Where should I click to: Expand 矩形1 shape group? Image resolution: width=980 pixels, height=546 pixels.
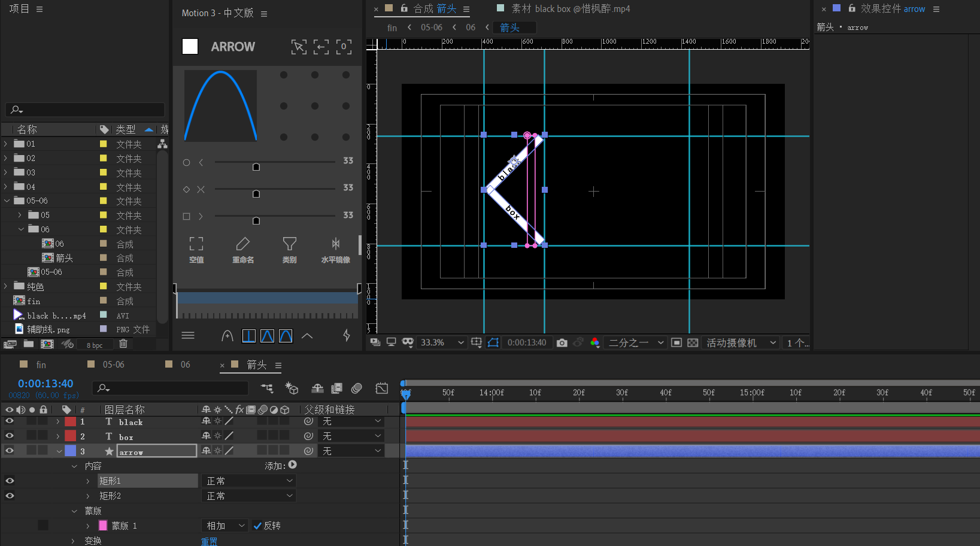(x=88, y=481)
